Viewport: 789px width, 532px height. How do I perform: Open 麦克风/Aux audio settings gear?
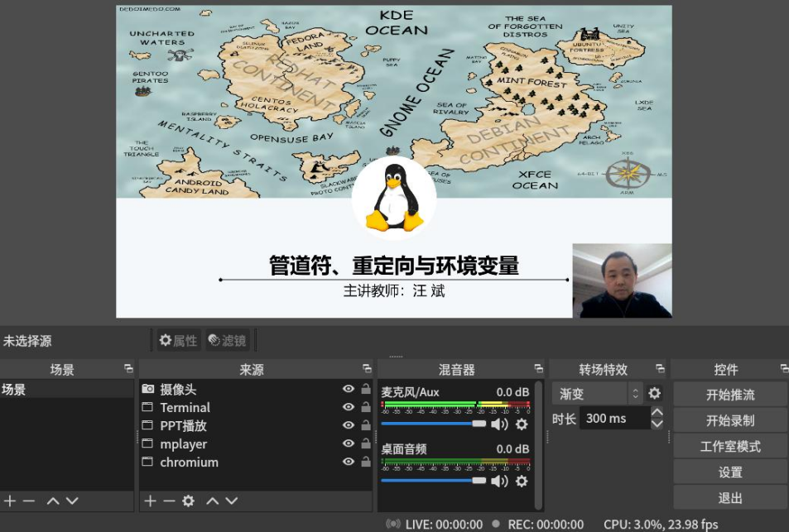[522, 424]
